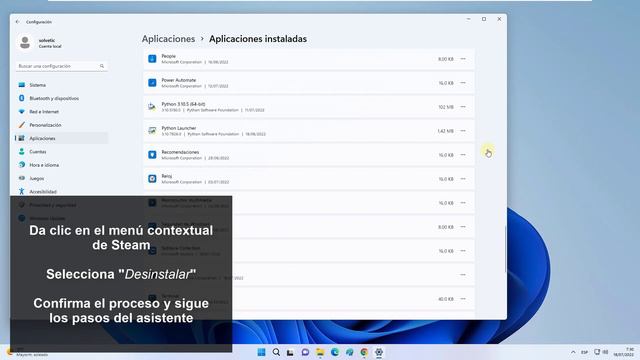Open the solvetic local account profile

point(40,43)
